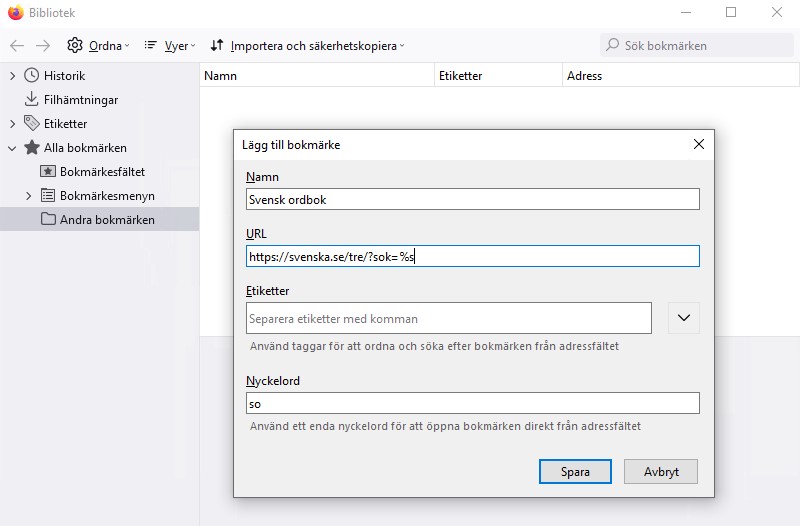Click the Sök bokmärken search field
The width and height of the screenshot is (800, 526).
(683, 45)
